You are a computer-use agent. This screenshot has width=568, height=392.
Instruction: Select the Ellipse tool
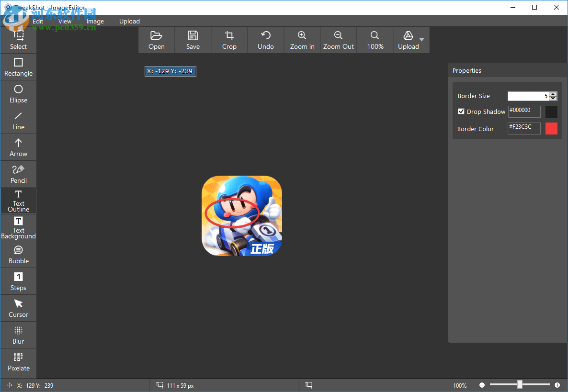coord(18,93)
